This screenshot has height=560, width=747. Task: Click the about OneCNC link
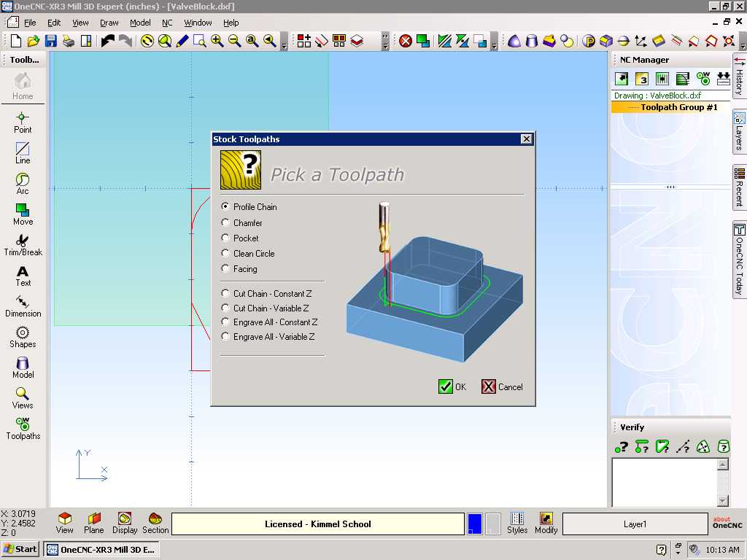tap(727, 522)
